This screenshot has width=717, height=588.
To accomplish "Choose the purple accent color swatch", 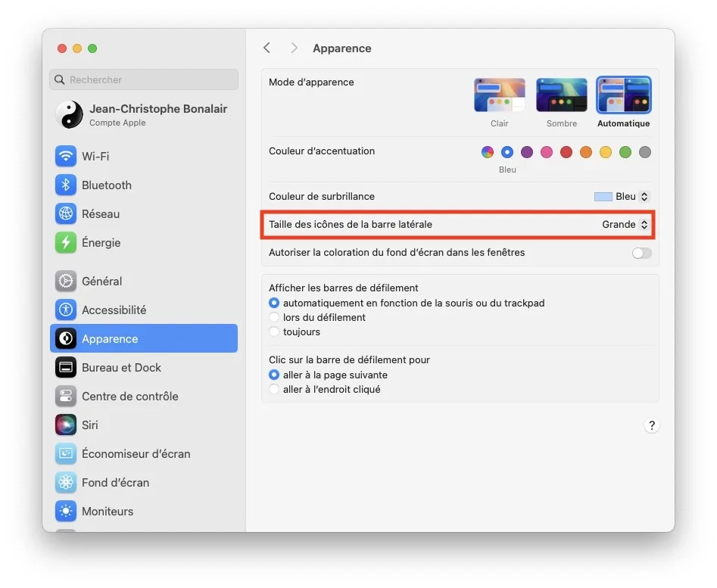I will tap(526, 151).
